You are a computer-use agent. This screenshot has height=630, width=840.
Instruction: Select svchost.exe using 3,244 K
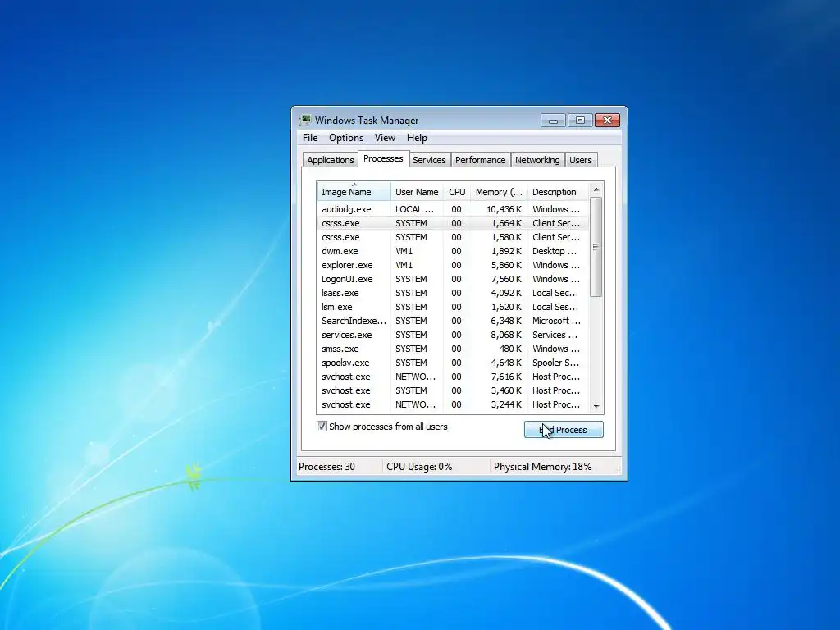pyautogui.click(x=453, y=404)
